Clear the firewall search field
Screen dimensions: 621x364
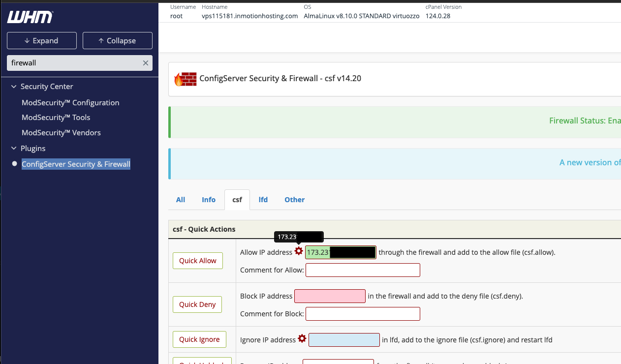tap(146, 63)
